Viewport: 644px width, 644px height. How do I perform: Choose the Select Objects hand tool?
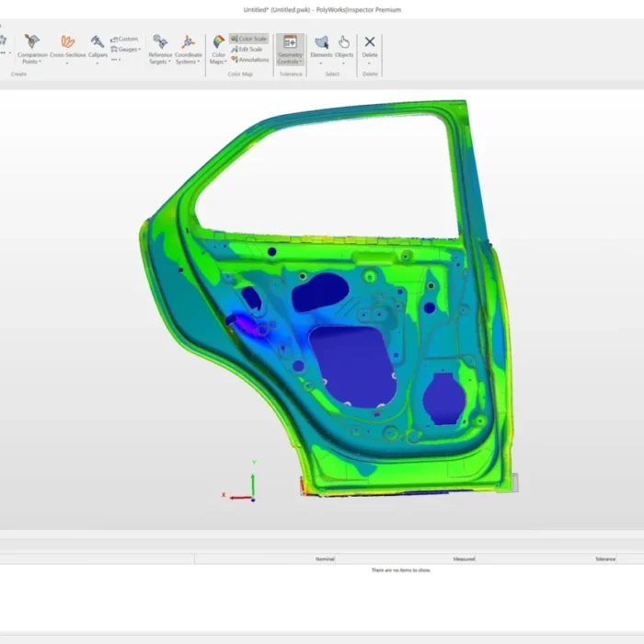tap(344, 42)
